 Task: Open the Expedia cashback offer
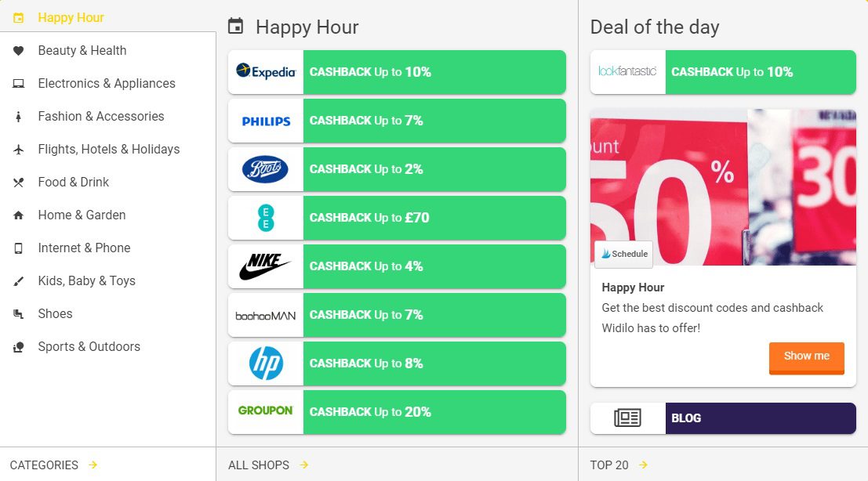pos(396,71)
